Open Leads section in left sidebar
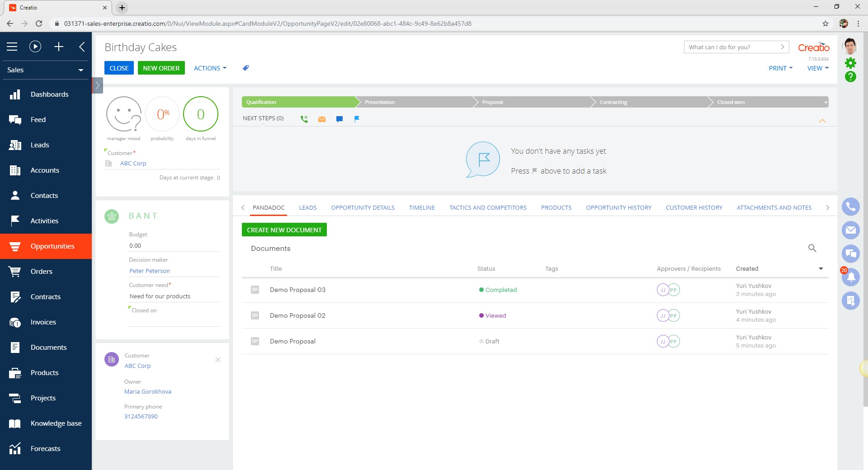The height and width of the screenshot is (470, 868). click(40, 145)
